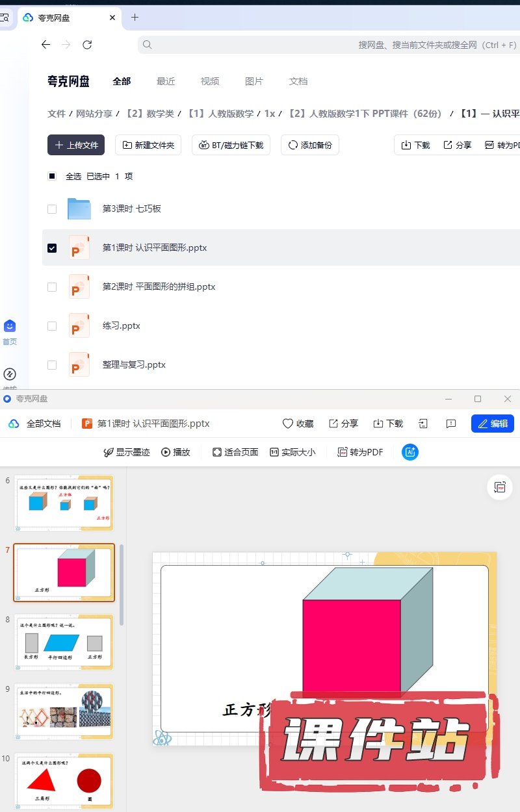
Task: Click the 首页 home icon in left sidebar
Action: click(10, 326)
